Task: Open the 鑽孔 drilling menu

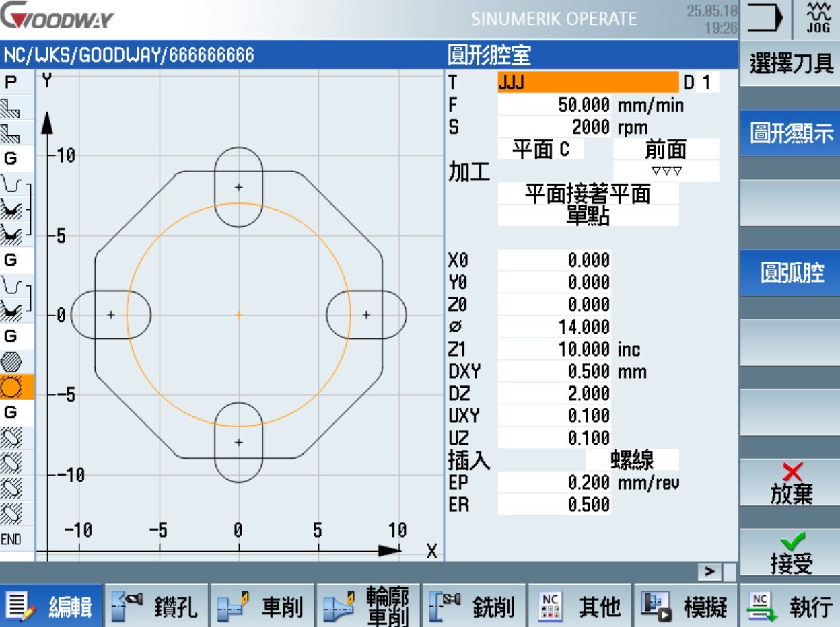Action: [x=157, y=607]
